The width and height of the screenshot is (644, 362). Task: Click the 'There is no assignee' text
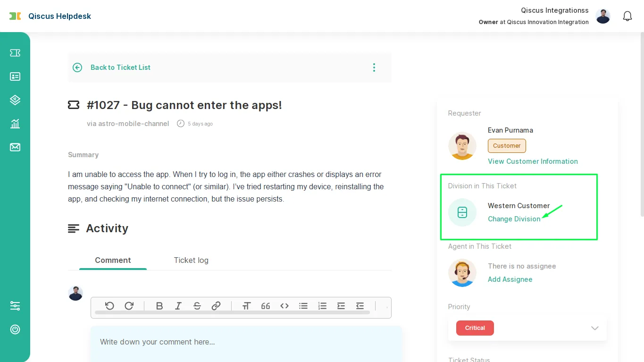coord(522,266)
